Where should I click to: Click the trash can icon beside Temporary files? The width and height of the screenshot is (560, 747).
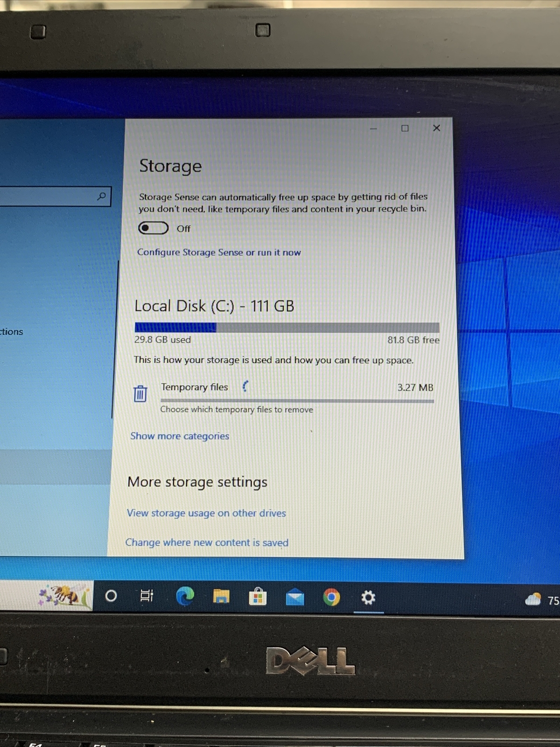pyautogui.click(x=140, y=394)
